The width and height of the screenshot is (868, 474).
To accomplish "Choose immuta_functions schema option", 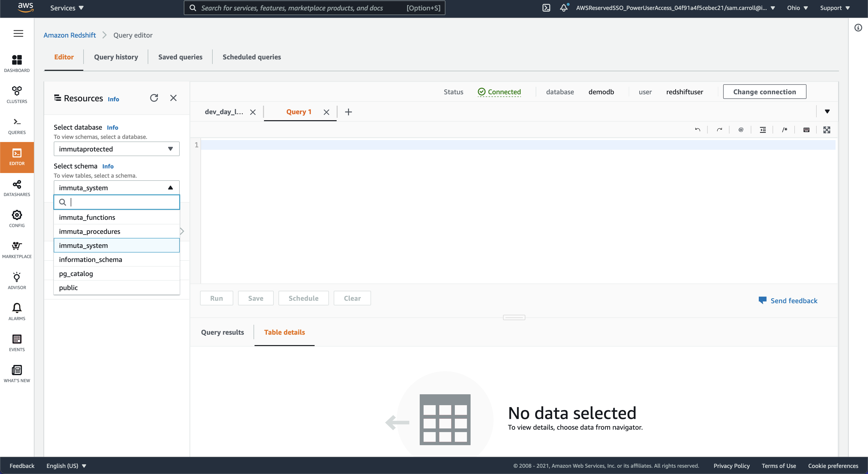I will (x=116, y=217).
